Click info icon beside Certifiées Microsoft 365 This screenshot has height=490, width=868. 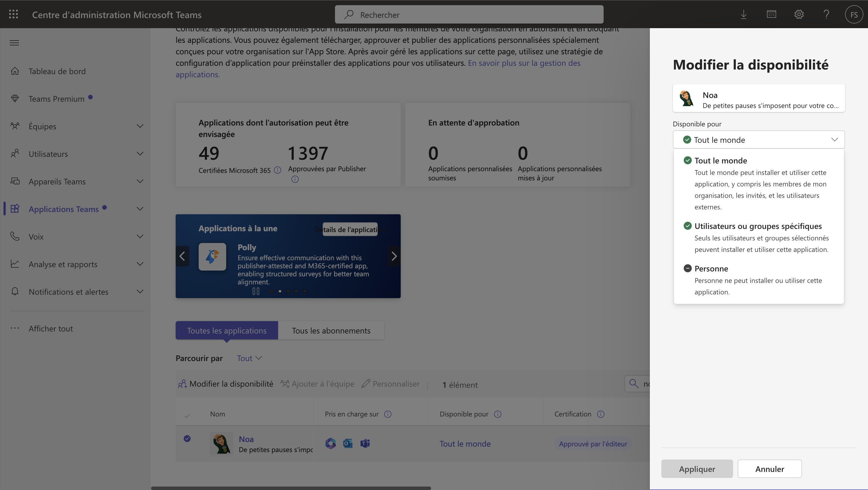277,170
